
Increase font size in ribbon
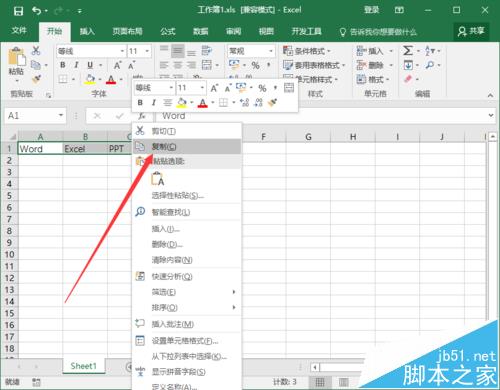(117, 65)
